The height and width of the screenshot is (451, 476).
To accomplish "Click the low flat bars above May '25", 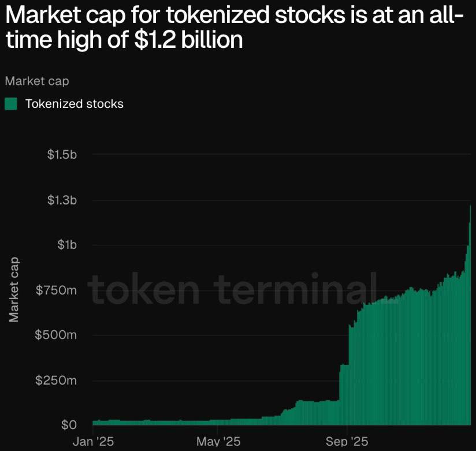I will [217, 423].
